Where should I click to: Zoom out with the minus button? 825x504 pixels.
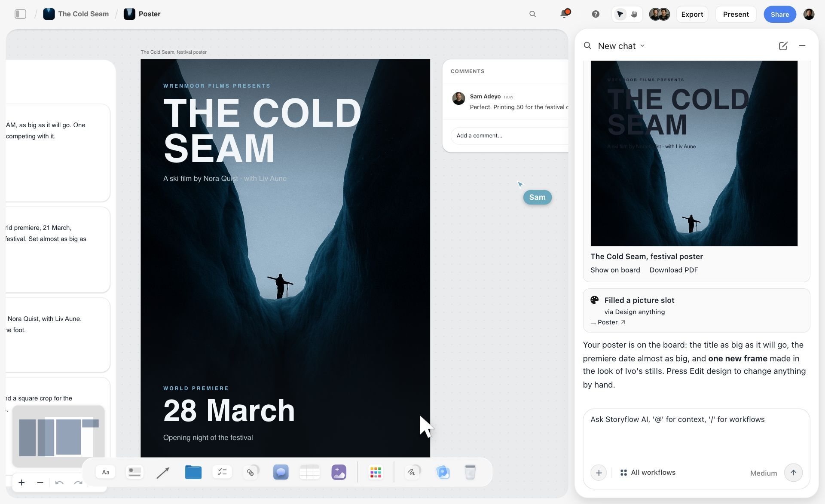click(40, 483)
